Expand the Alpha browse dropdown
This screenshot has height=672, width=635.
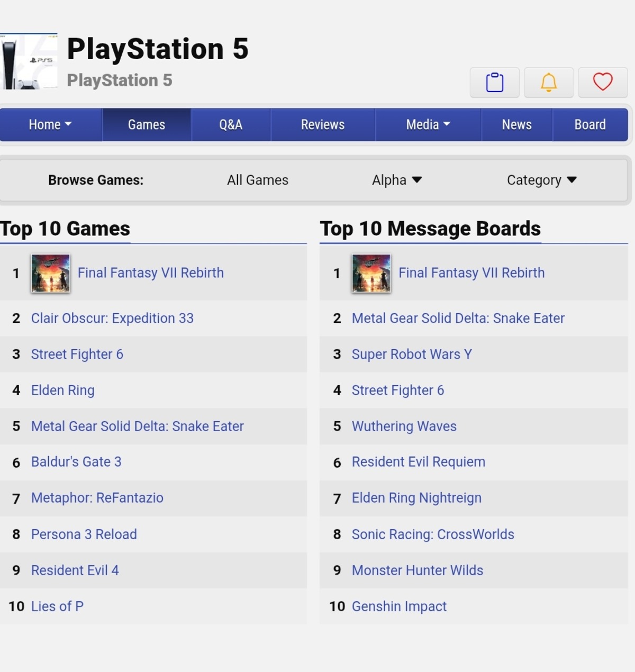tap(397, 180)
